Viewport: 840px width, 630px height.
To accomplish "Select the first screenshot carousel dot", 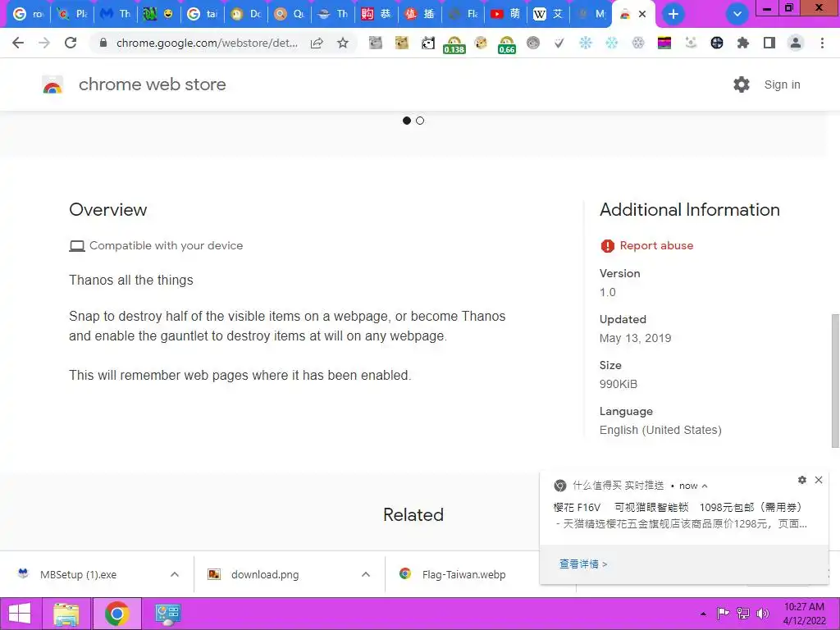I will point(407,121).
